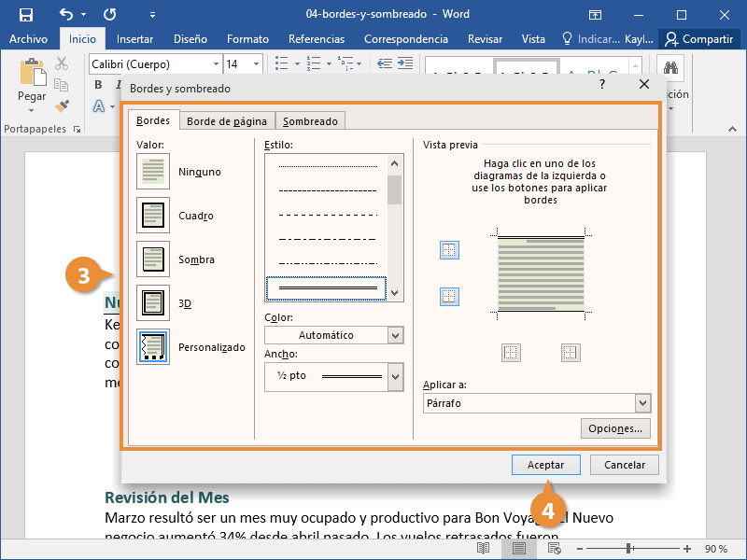Switch to the Sombreado tab
The width and height of the screenshot is (747, 560).
coord(312,121)
